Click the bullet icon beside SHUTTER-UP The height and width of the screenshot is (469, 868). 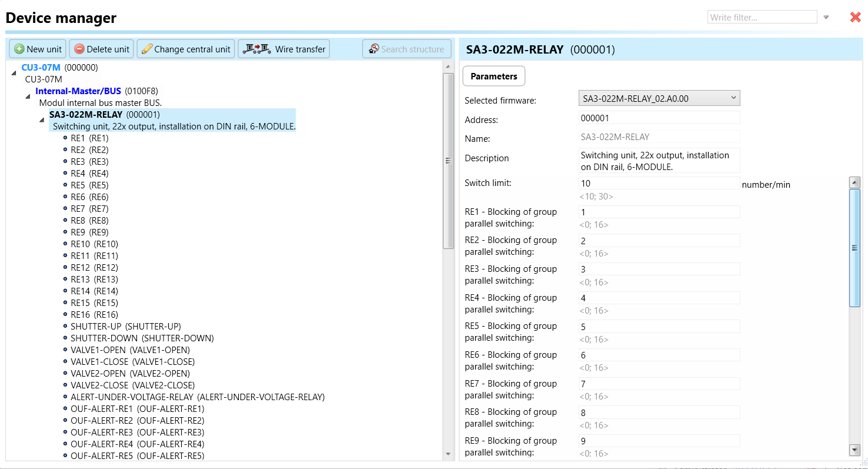point(65,326)
